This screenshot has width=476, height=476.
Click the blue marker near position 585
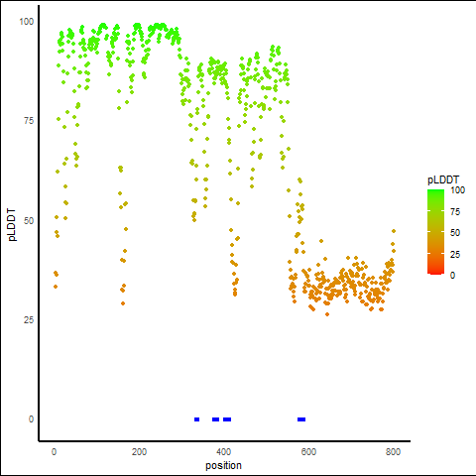point(301,419)
